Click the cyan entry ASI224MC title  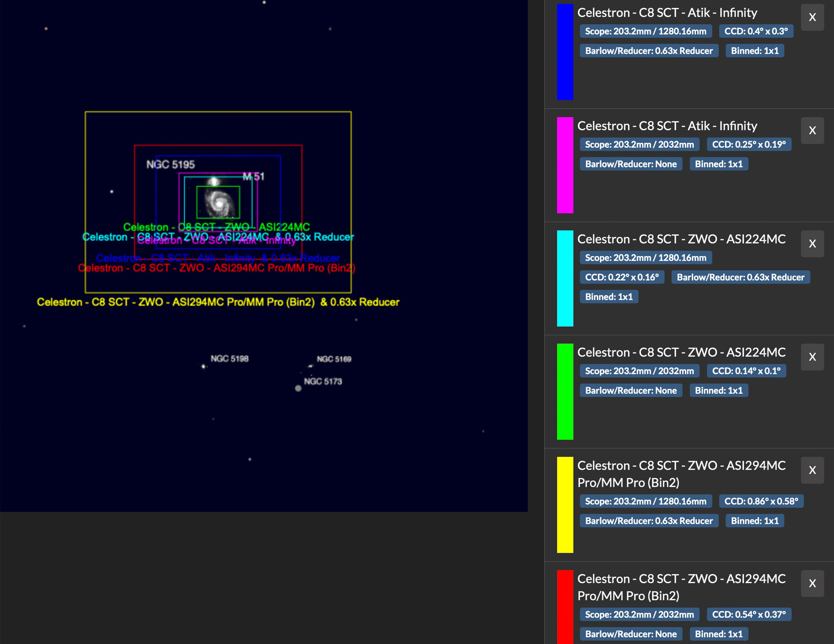tap(682, 239)
